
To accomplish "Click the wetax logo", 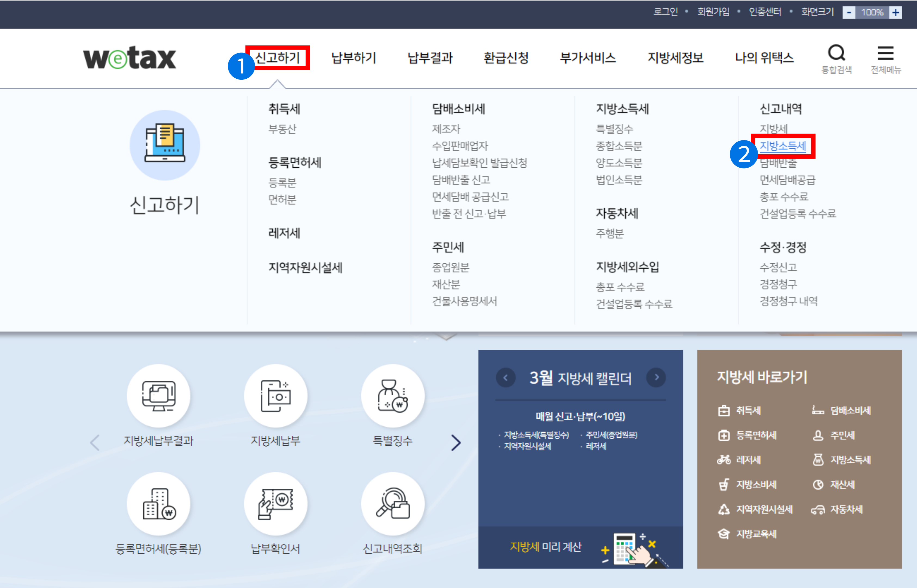I will (130, 58).
